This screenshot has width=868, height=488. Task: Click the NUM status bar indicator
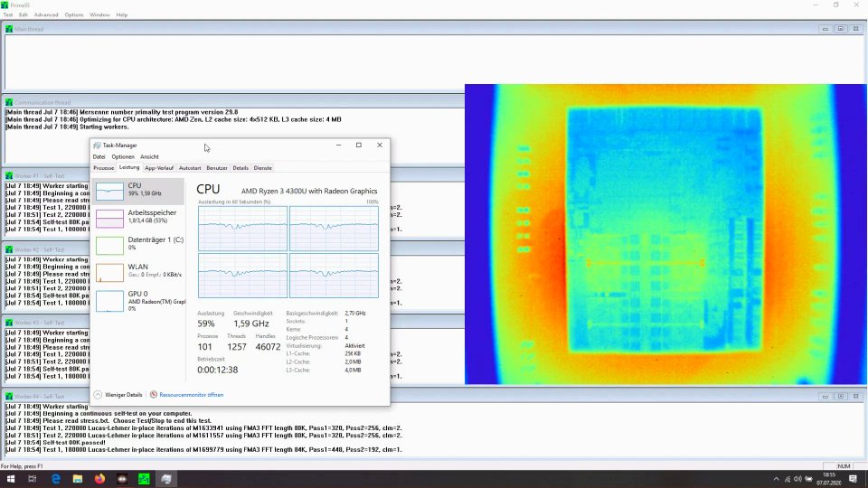coord(844,466)
